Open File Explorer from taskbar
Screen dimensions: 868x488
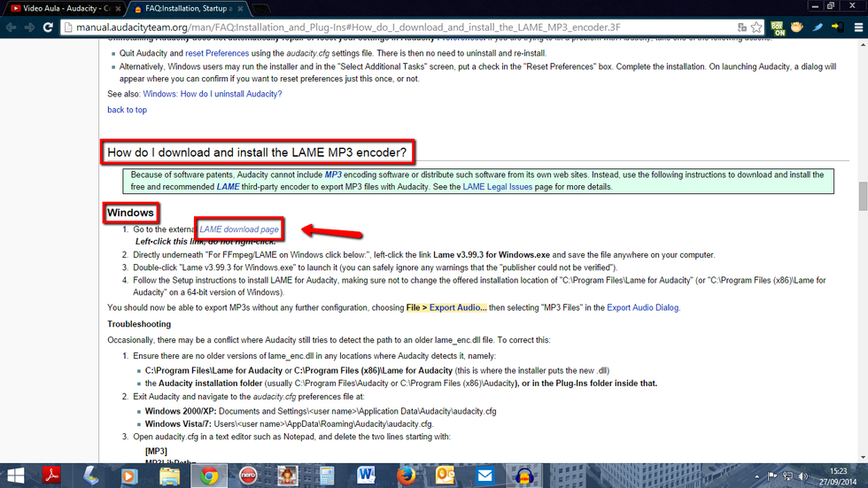coord(169,476)
